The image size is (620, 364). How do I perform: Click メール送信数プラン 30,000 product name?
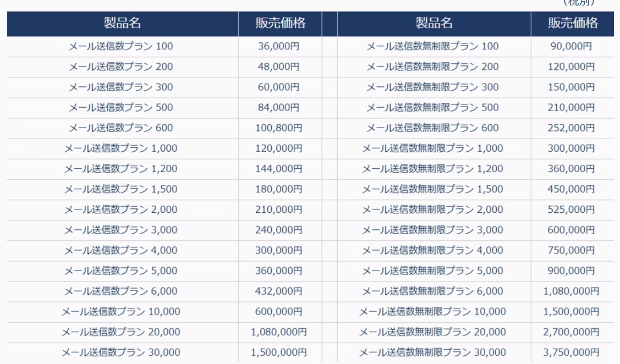tap(120, 352)
